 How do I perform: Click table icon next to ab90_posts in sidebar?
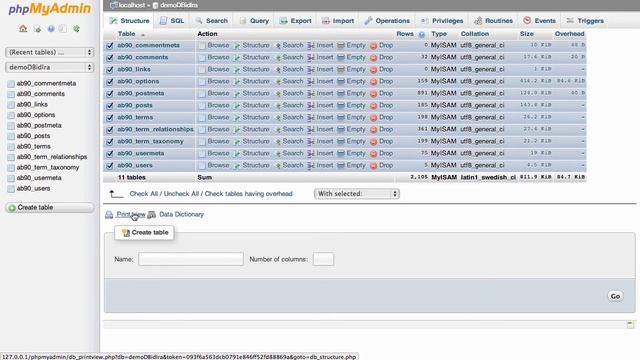pos(11,136)
